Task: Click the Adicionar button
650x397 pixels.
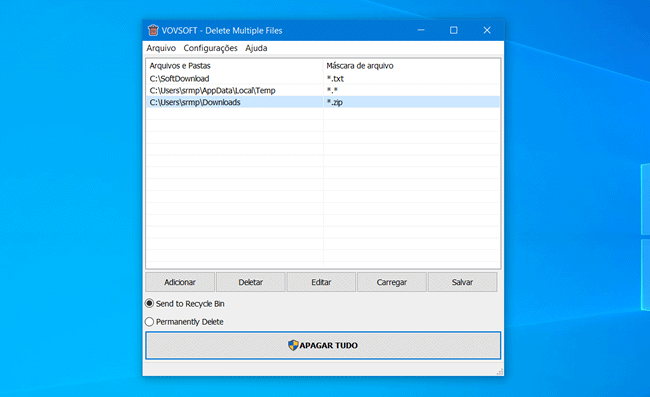Action: (180, 282)
